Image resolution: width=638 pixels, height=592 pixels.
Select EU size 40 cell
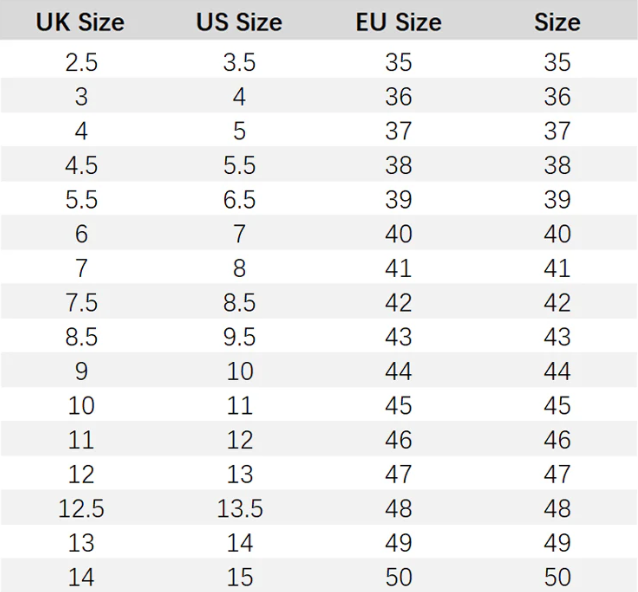(x=398, y=234)
